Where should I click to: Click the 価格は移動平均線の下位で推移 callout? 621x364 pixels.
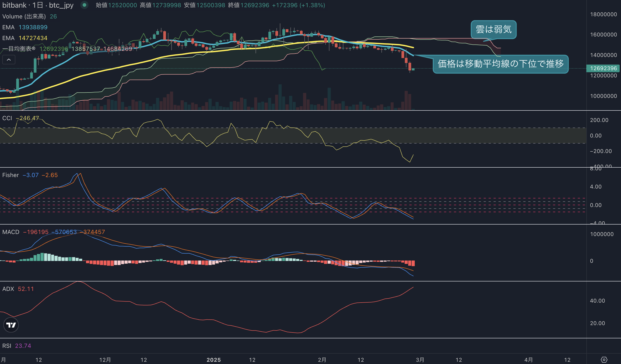click(501, 63)
